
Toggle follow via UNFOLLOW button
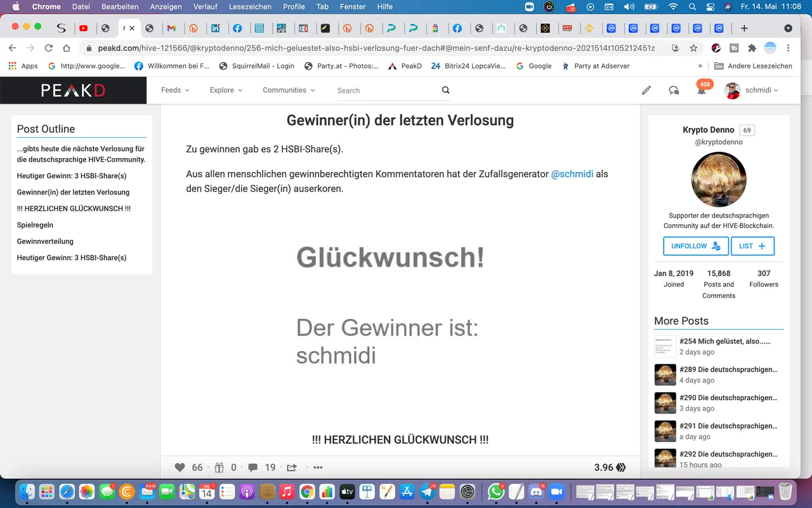[x=696, y=246]
